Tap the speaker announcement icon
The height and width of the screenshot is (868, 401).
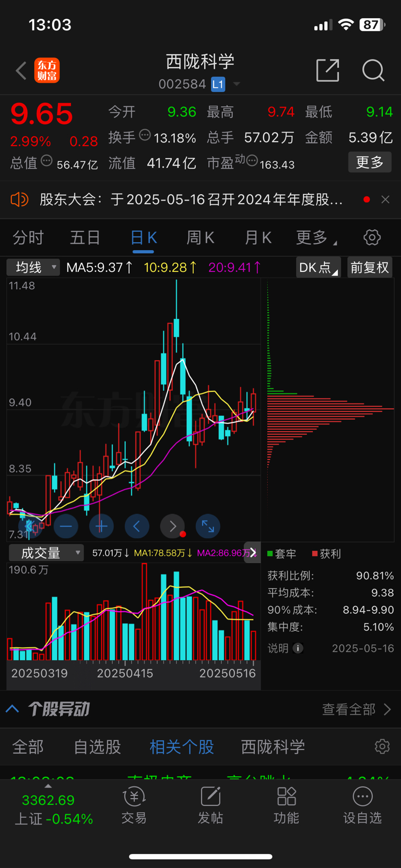coord(19,199)
